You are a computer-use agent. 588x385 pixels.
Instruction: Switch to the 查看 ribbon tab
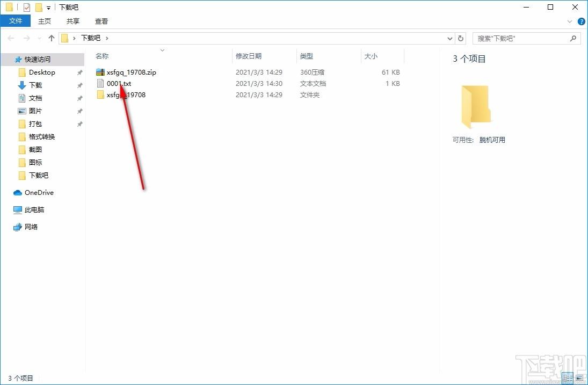(101, 21)
